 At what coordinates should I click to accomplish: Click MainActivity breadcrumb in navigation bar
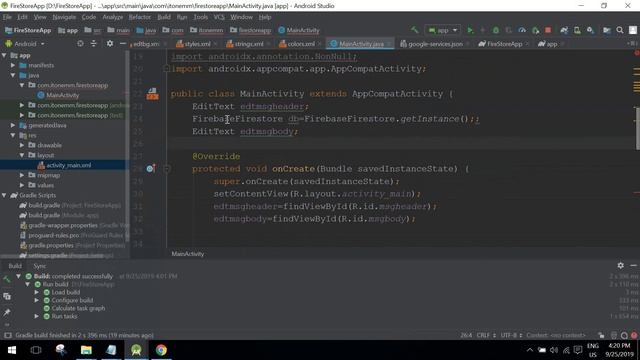(299, 30)
